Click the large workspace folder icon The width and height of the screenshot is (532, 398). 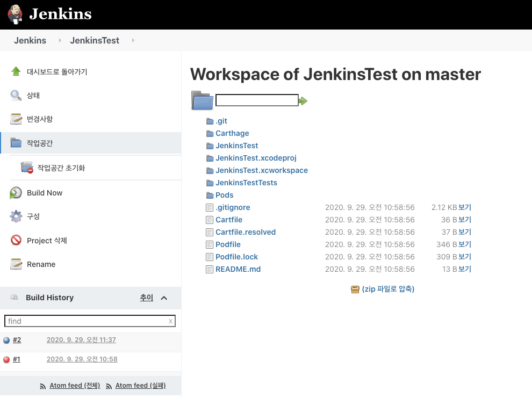click(202, 100)
